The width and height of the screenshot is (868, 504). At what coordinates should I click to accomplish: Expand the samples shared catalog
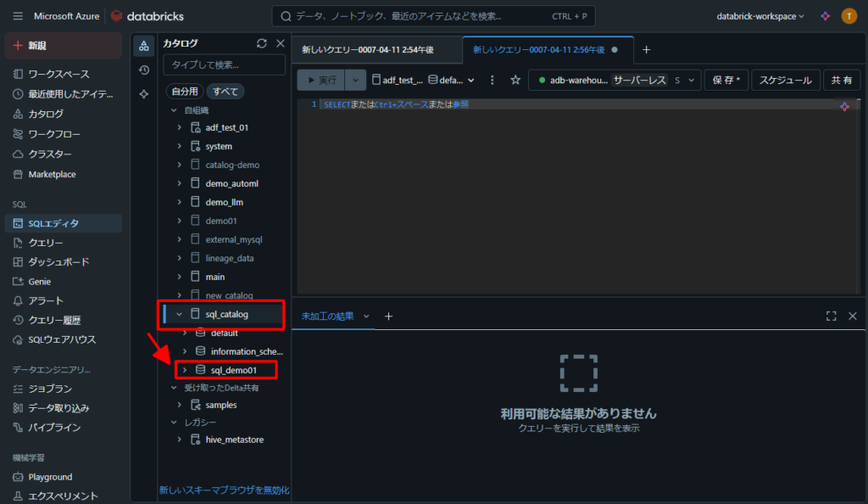pos(179,405)
